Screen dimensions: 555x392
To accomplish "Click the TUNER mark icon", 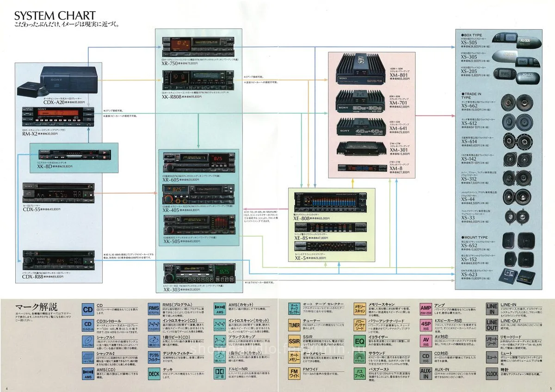I will [x=294, y=325].
